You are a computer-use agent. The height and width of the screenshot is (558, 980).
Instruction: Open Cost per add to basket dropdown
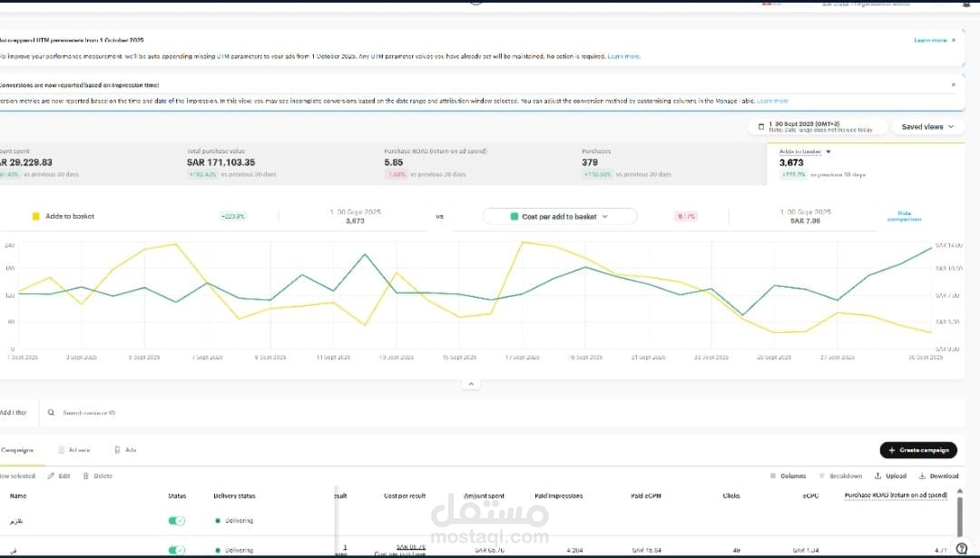click(560, 217)
